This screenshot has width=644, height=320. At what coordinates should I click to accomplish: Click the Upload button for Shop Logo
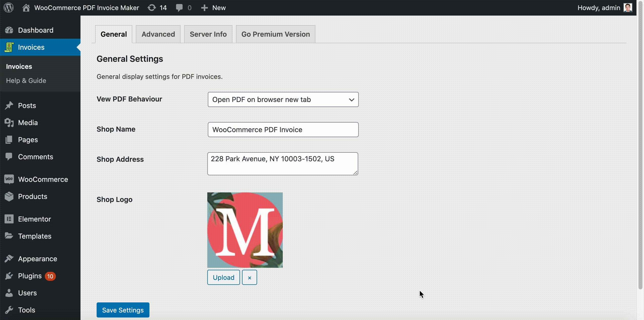click(223, 277)
